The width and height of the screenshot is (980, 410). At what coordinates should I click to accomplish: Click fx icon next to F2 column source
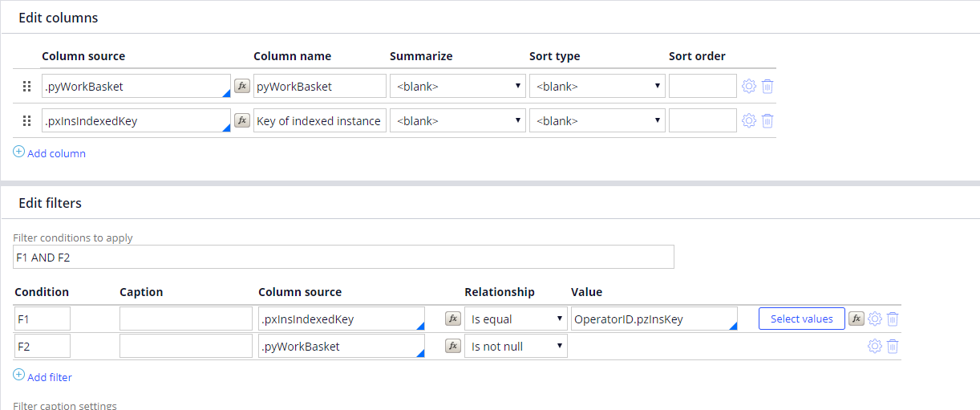point(453,346)
